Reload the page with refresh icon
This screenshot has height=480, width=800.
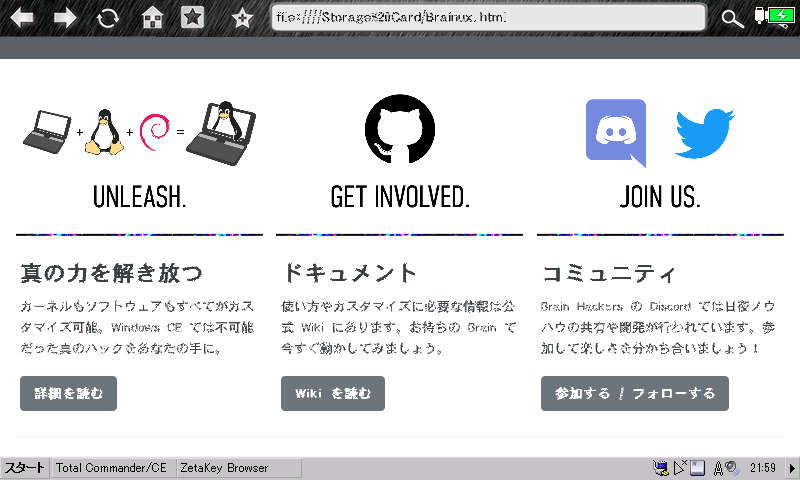point(108,18)
